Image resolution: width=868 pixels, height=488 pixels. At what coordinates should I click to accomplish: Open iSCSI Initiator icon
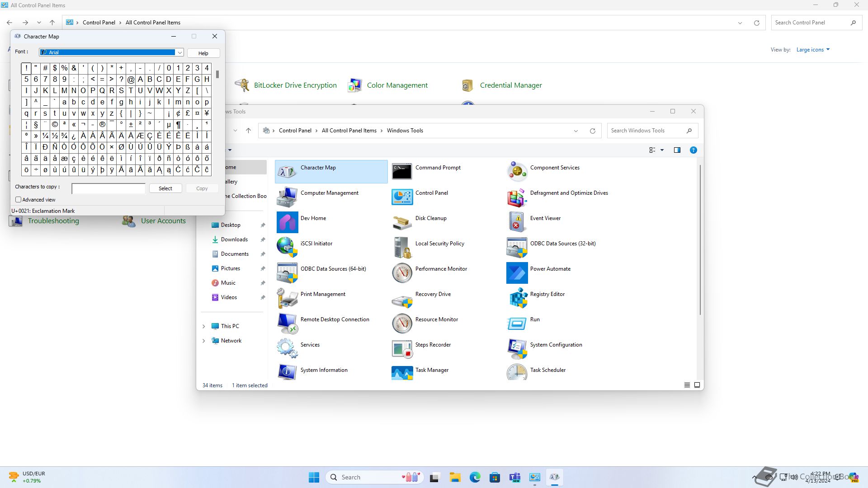coord(287,248)
